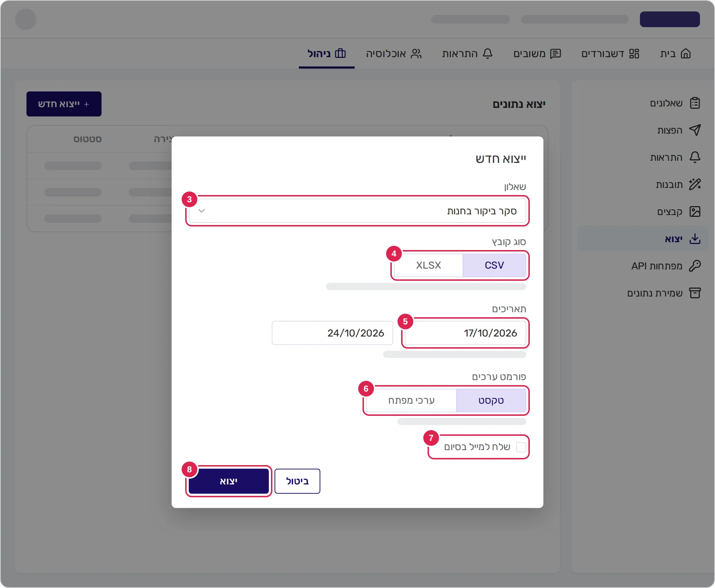Open תובנות insights in the sidebar
The image size is (715, 588).
[x=643, y=184]
